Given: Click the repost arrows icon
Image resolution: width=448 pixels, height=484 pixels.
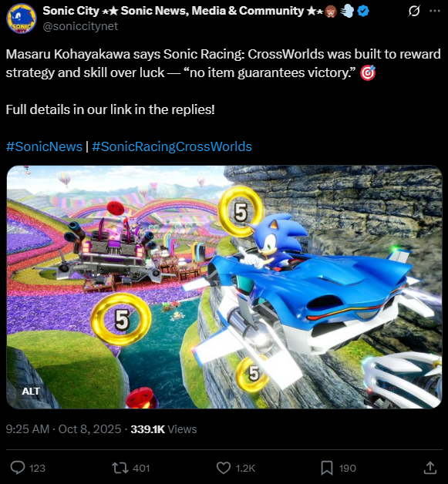Looking at the screenshot, I should click(120, 468).
